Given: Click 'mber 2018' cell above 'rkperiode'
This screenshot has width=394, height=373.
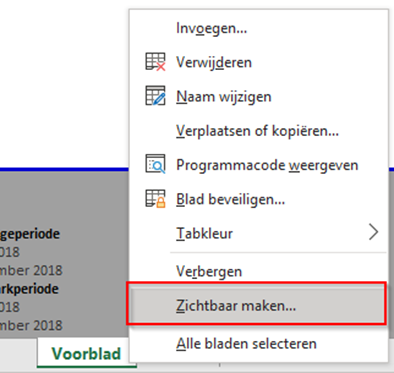Looking at the screenshot, I should pyautogui.click(x=31, y=270).
